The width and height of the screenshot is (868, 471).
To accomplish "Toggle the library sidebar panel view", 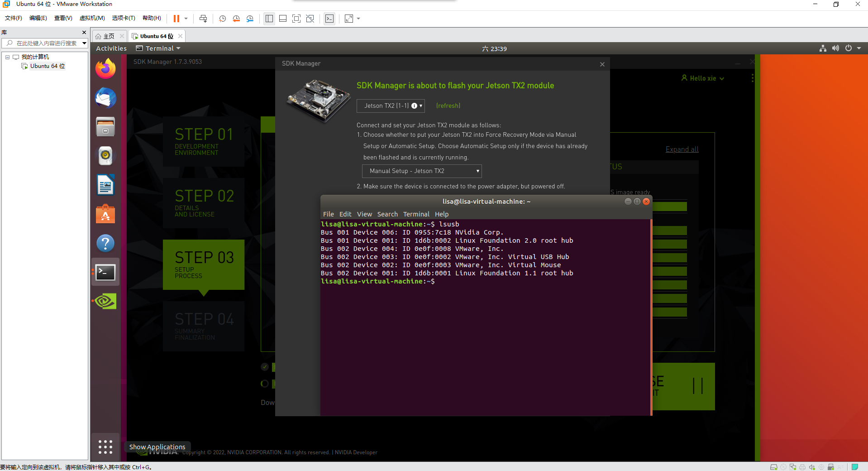I will click(x=269, y=19).
